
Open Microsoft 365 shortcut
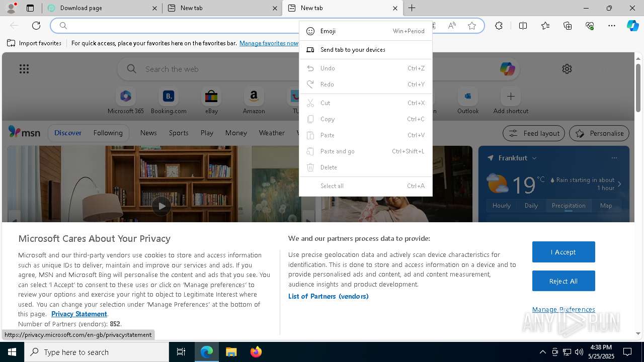pos(126,101)
